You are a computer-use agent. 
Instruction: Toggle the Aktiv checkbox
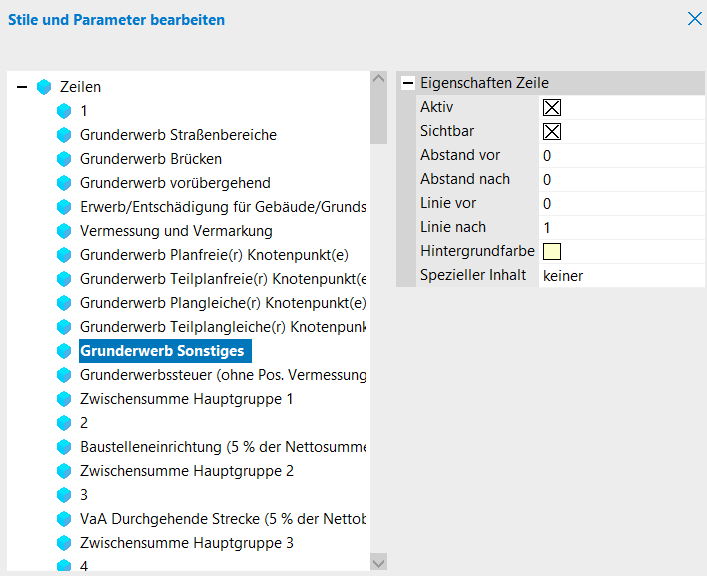552,107
